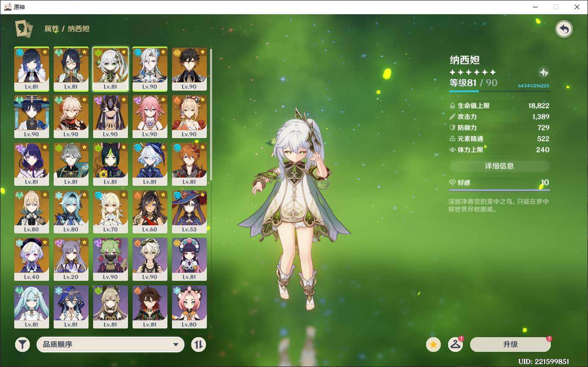Choose Faruzan's Lv.81 Anemo portrait
Screen dimensions: 588x367
(32, 307)
